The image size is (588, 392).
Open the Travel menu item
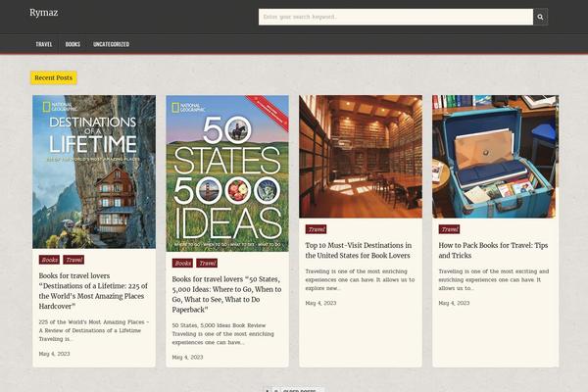44,44
